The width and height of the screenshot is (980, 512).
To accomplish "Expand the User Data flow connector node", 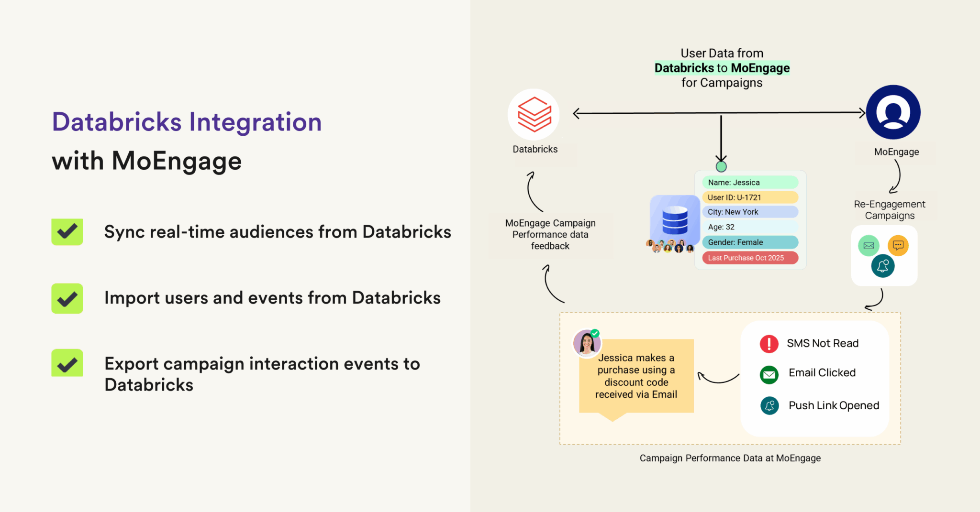I will pyautogui.click(x=721, y=166).
